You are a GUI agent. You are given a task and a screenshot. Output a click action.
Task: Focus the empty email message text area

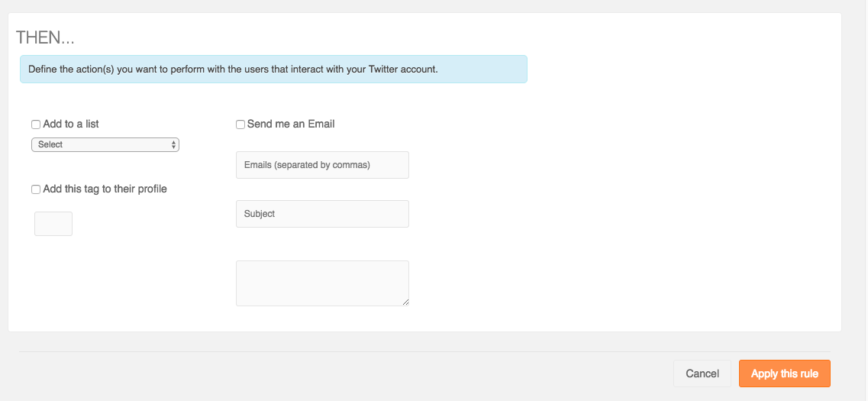pos(322,283)
